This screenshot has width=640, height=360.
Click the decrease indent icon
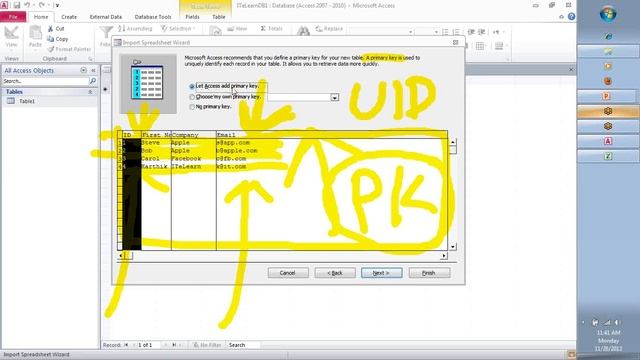pyautogui.click(x=471, y=31)
